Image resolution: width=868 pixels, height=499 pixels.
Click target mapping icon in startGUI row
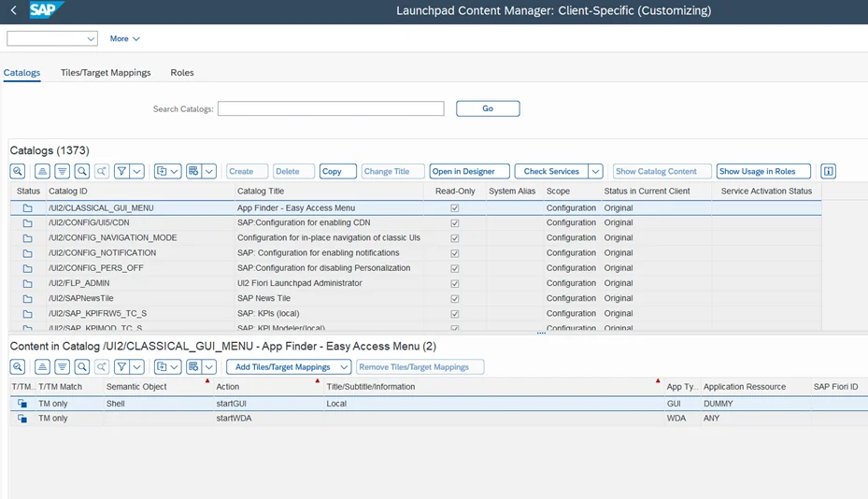22,404
